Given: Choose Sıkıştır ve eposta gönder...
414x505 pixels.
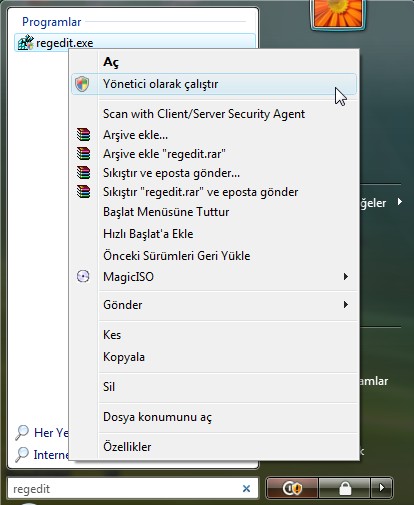Looking at the screenshot, I should click(214, 173).
